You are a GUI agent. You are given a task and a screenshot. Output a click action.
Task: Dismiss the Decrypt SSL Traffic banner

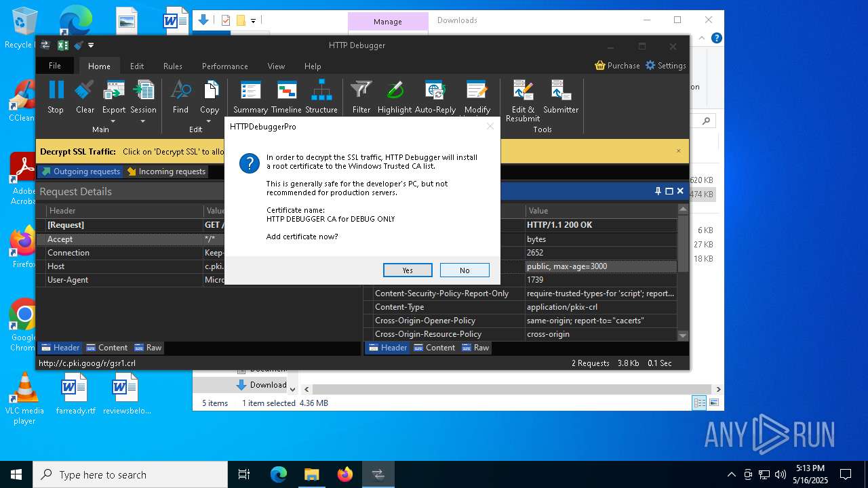pyautogui.click(x=678, y=151)
